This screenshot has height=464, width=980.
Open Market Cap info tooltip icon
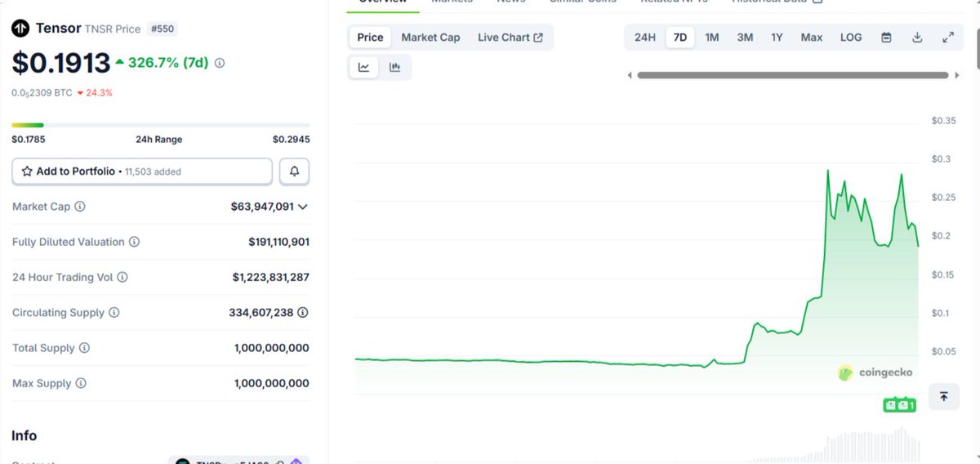[x=80, y=207]
